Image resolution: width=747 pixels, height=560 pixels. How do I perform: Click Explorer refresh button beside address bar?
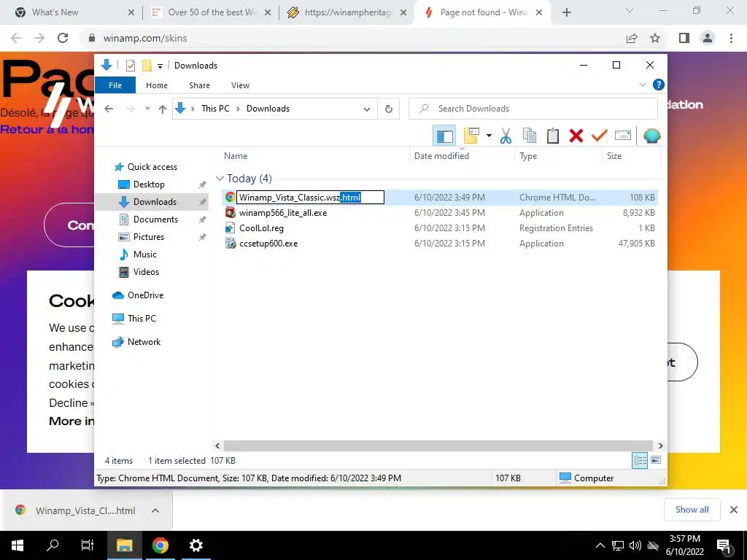point(389,109)
